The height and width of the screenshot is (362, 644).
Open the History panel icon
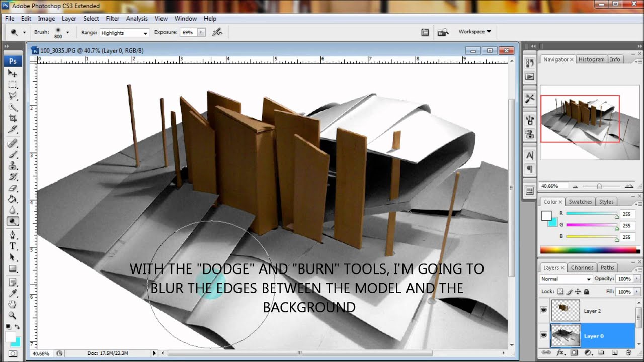[529, 63]
